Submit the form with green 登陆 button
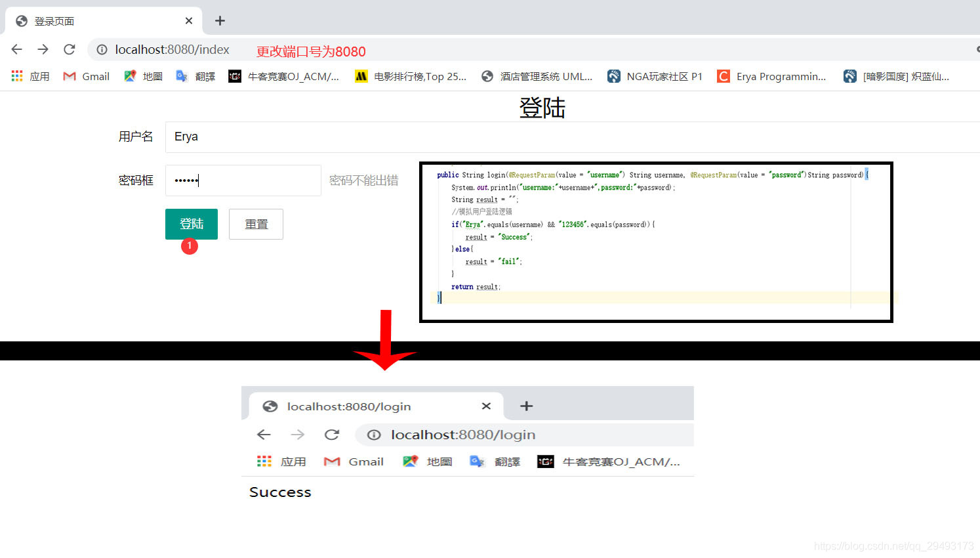 click(192, 224)
